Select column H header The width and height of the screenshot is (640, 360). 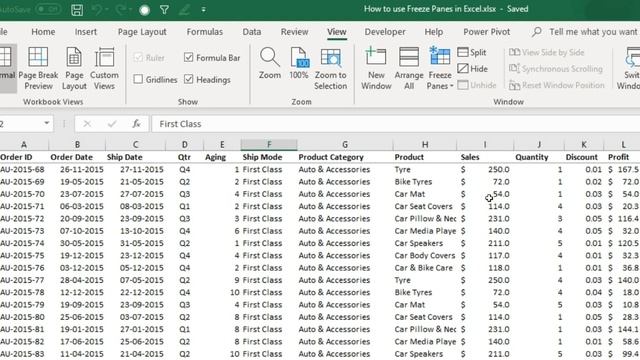425,144
